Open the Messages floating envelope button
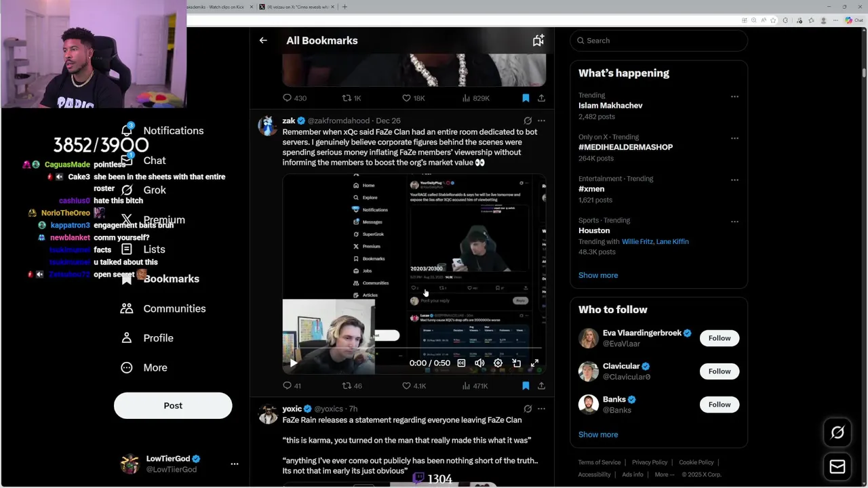Screen dimensions: 868x488 click(837, 467)
